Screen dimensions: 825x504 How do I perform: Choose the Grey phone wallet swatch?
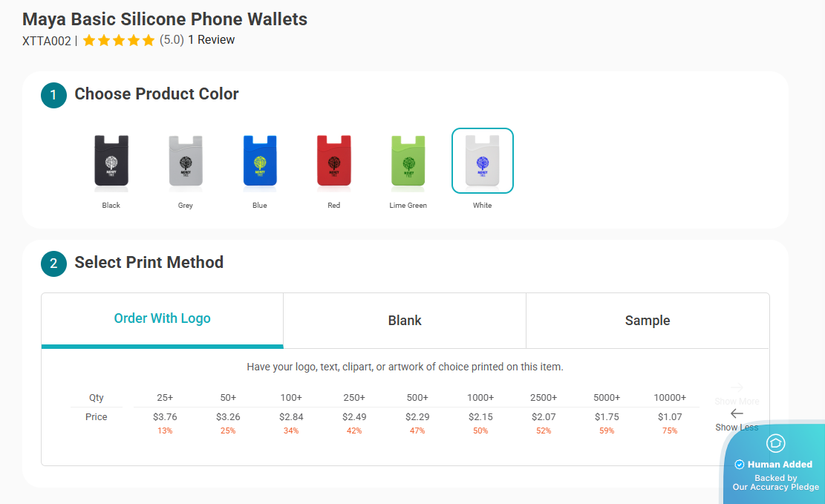tap(185, 161)
